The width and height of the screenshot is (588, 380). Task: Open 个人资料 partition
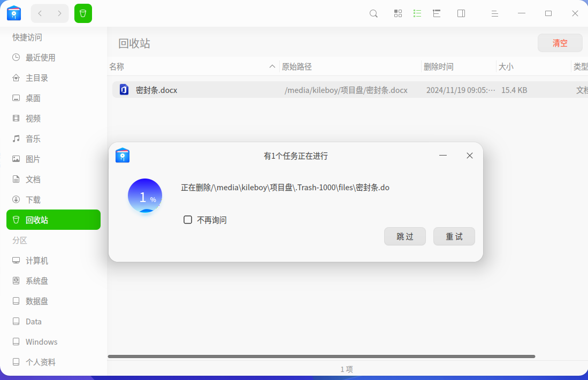click(54, 362)
